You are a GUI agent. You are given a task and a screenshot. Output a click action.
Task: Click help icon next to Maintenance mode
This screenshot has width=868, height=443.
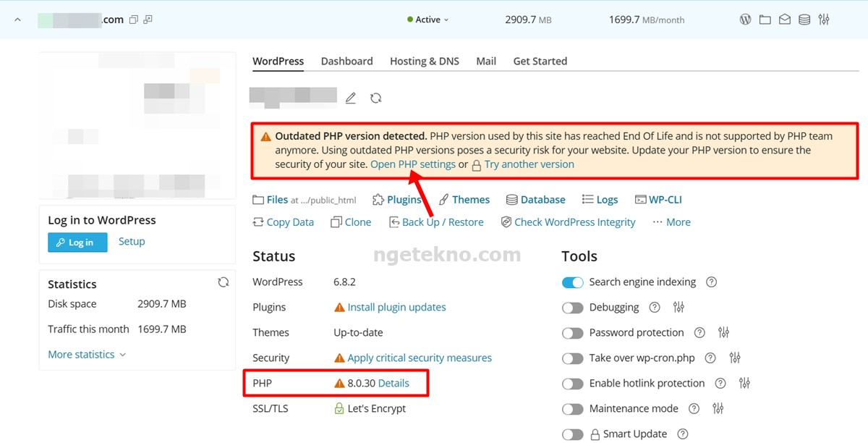tap(694, 409)
